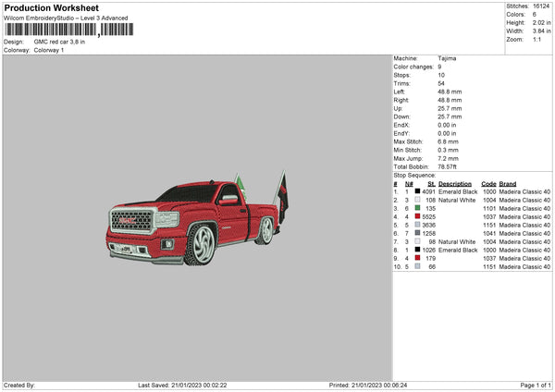555x392 pixels.
Task: Click the 'N#' column header
Action: pyautogui.click(x=409, y=184)
